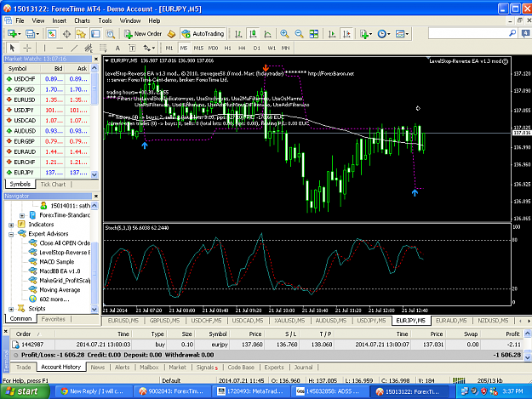
Task: Toggle Auto Scroll chart icon
Action: (332, 34)
